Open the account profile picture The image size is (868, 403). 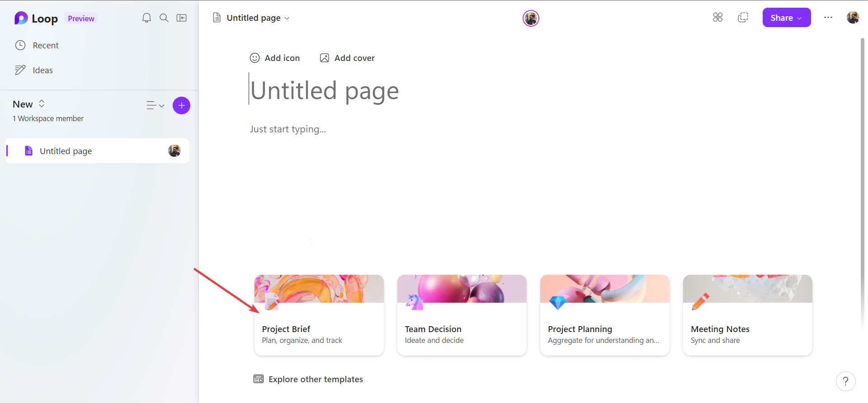(x=853, y=18)
